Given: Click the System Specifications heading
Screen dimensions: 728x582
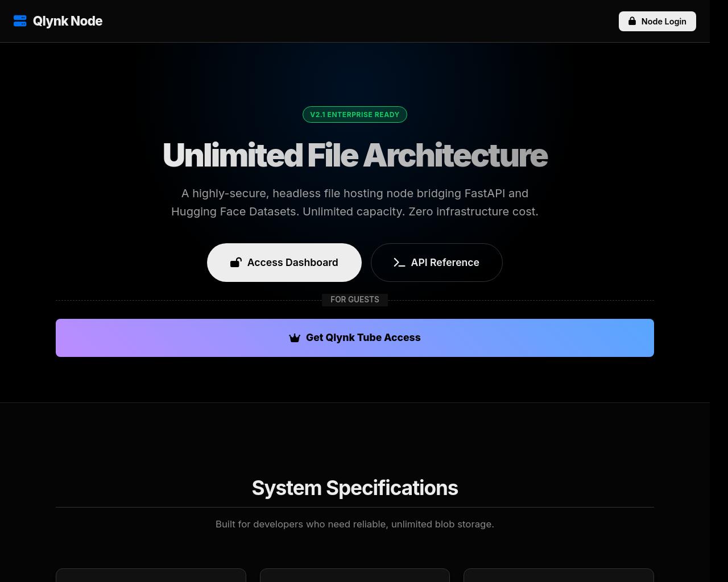Looking at the screenshot, I should point(355,488).
